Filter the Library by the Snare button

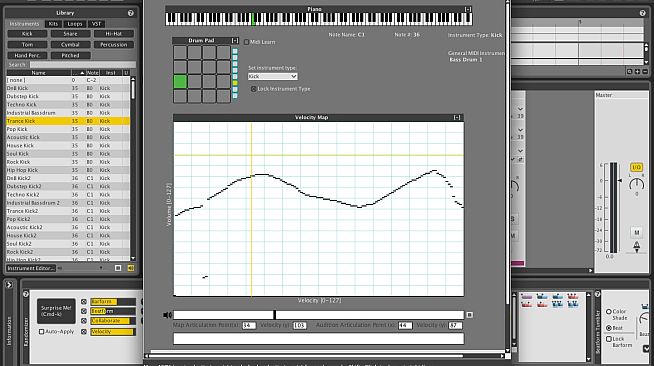(x=70, y=34)
